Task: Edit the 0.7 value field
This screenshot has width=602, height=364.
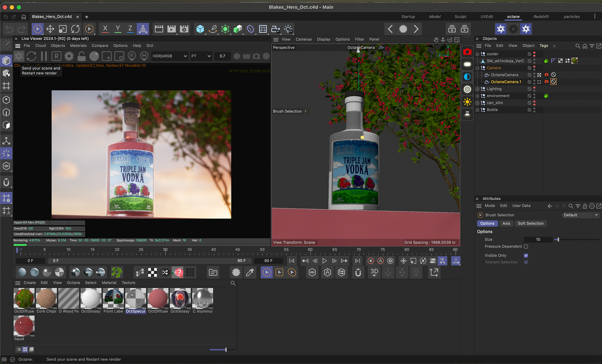Action: pos(222,56)
